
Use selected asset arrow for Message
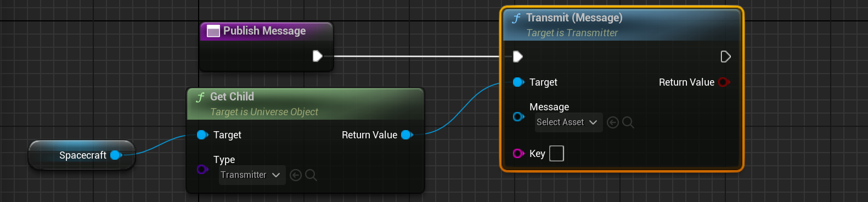point(613,122)
